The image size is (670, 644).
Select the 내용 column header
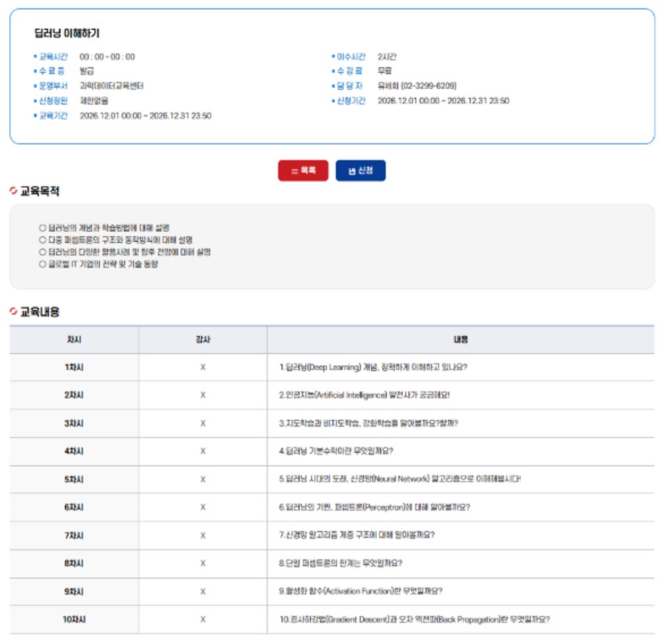461,340
